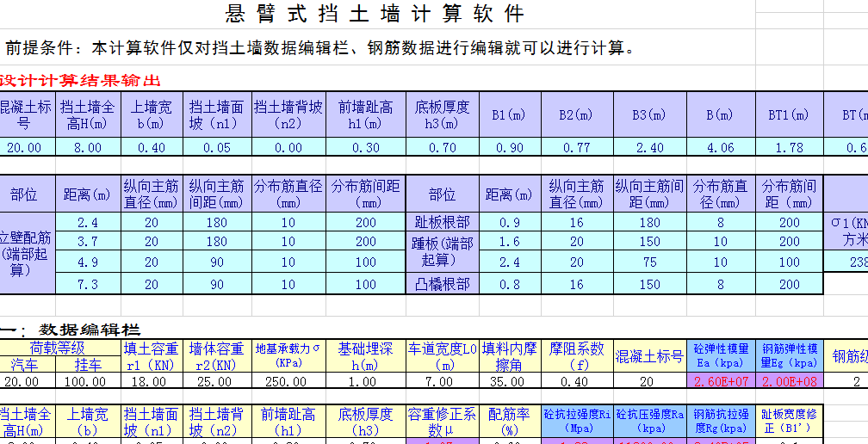The image size is (868, 444).
Task: Select the 0.00 背坡 n2 value
Action: tap(288, 147)
